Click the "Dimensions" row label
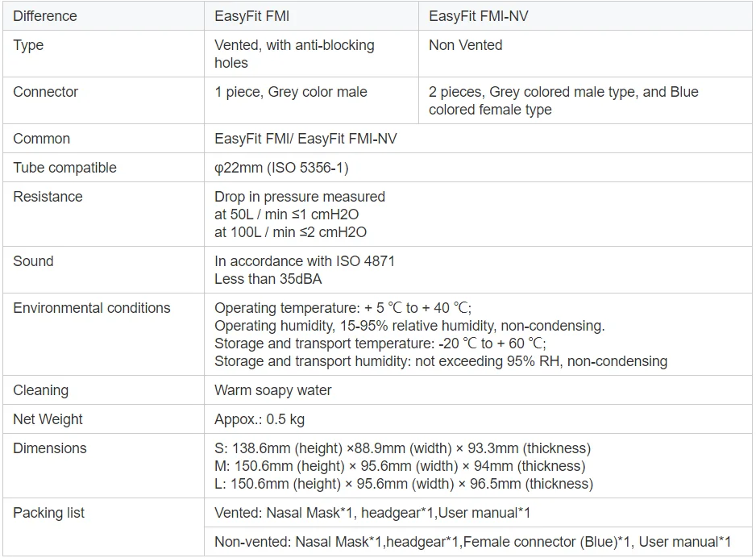Screen dimensions: 756x558 pyautogui.click(x=49, y=448)
